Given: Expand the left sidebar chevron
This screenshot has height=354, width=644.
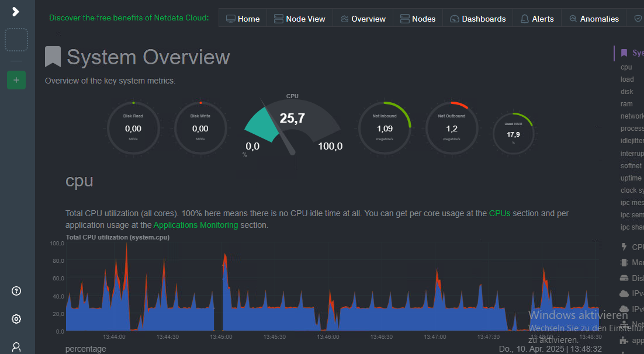Looking at the screenshot, I should pyautogui.click(x=16, y=12).
